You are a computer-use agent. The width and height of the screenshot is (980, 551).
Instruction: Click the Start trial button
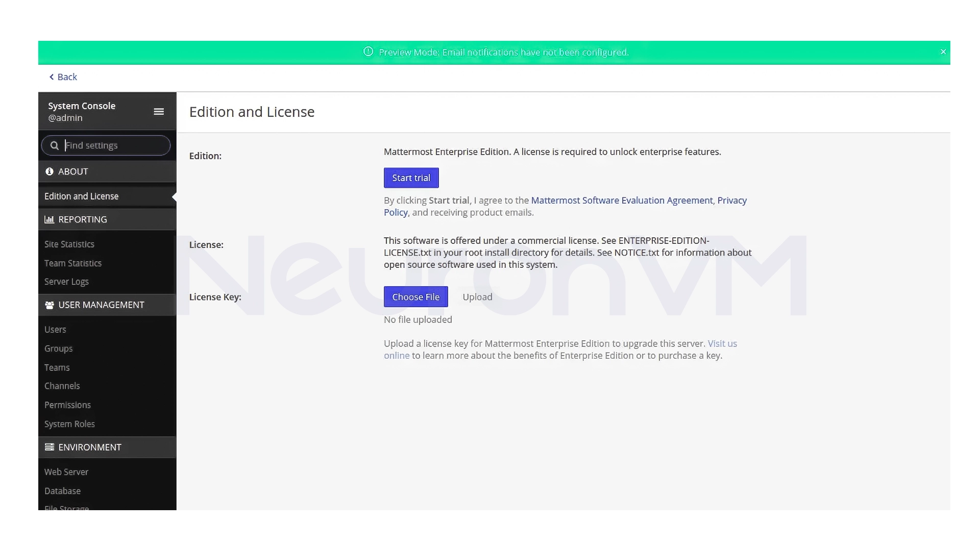click(x=411, y=178)
